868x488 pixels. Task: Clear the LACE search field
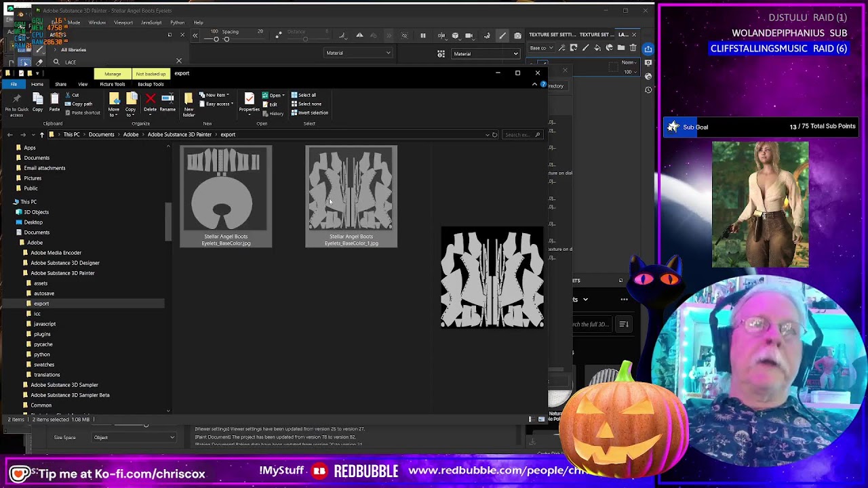pyautogui.click(x=179, y=62)
